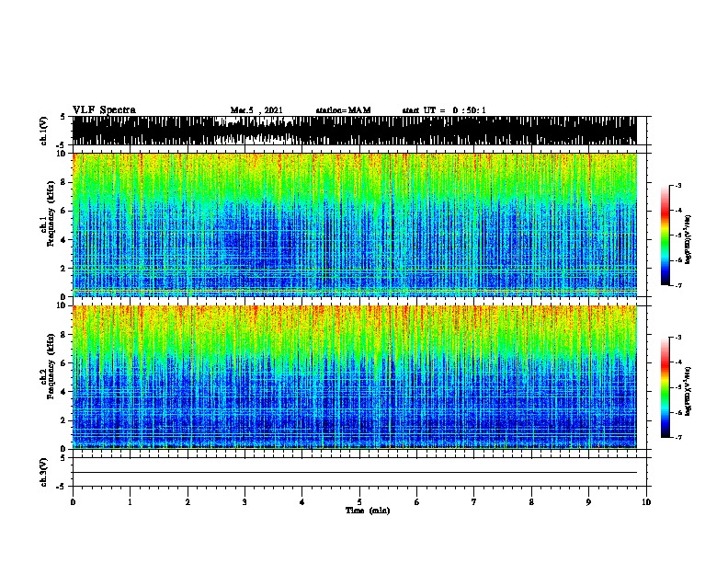Click the time axis tick label "4"
Viewport: 728px width, 563px height.
302,502
